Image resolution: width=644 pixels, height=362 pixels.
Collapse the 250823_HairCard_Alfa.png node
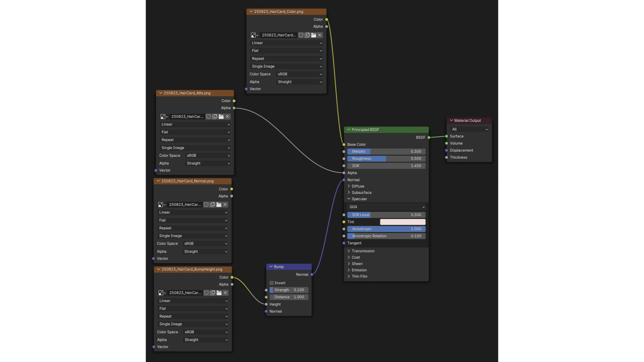pos(161,93)
